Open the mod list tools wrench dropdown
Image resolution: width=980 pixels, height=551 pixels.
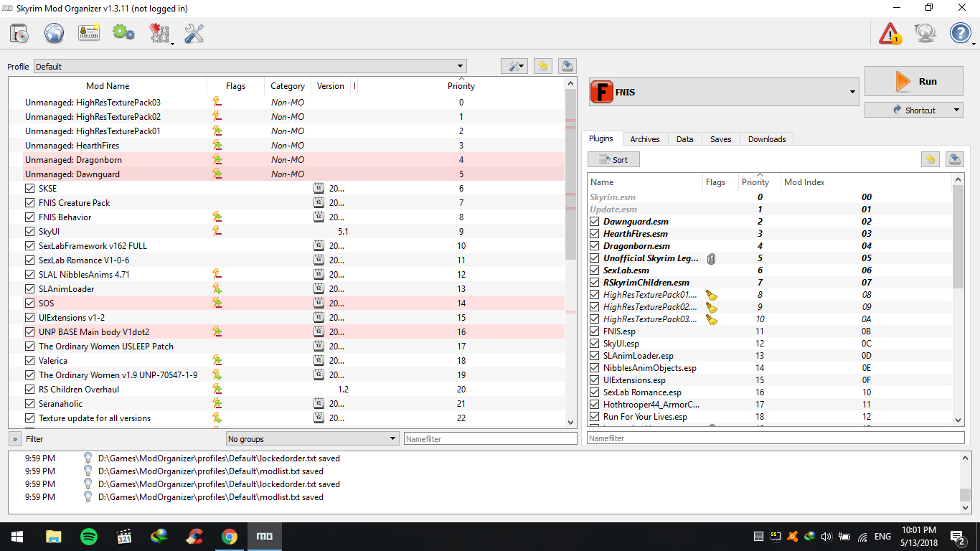[x=514, y=66]
